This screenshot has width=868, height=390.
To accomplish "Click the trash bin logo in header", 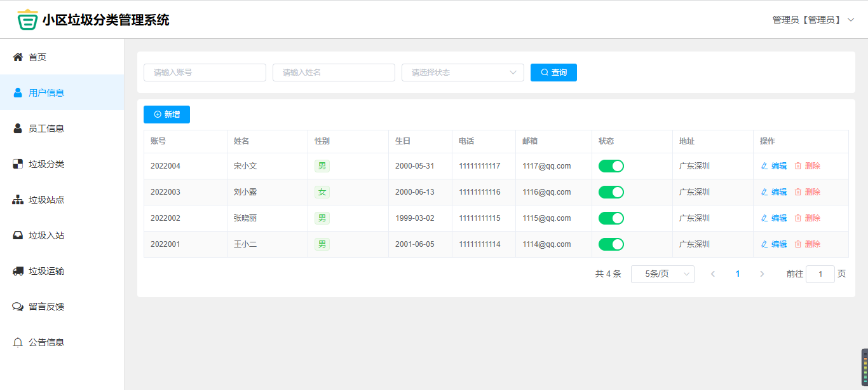I will tap(27, 20).
